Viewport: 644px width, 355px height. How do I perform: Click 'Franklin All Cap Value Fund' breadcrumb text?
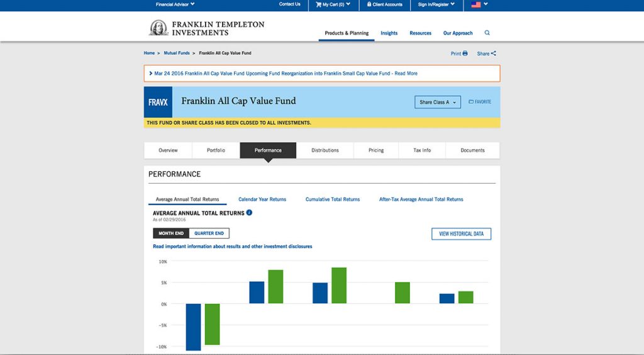point(225,53)
